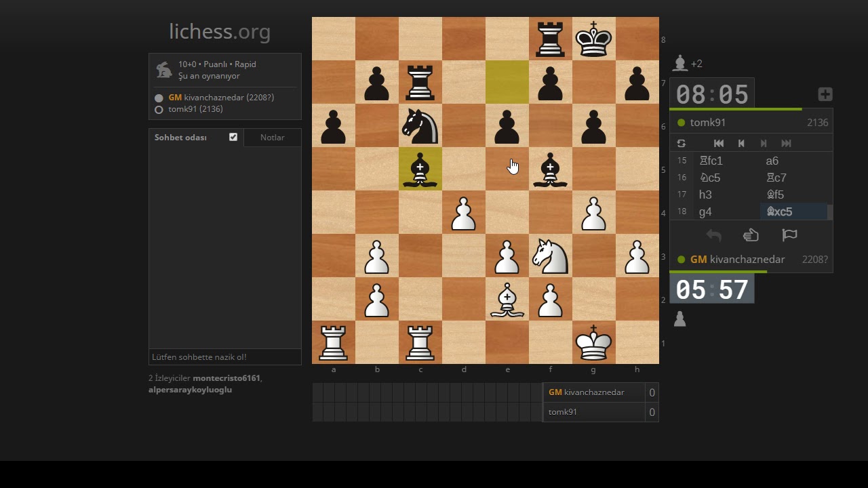This screenshot has width=868, height=488.
Task: Go to move g4 in move list
Action: coord(726,211)
